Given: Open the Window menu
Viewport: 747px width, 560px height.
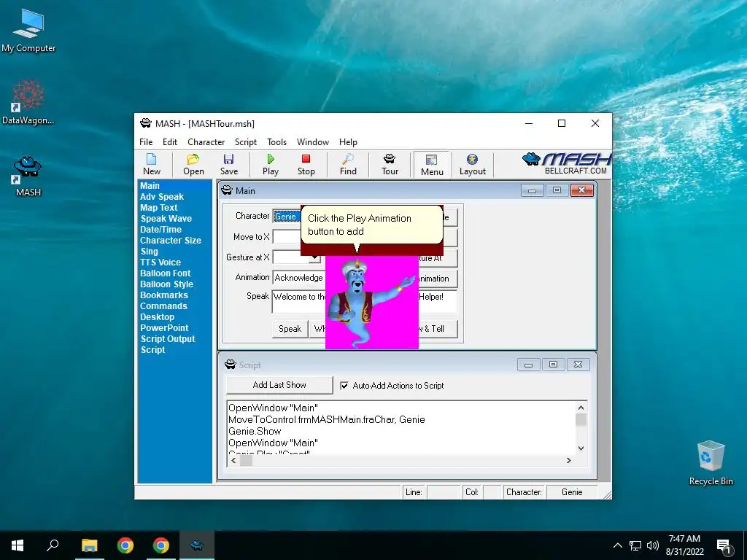Looking at the screenshot, I should point(312,142).
